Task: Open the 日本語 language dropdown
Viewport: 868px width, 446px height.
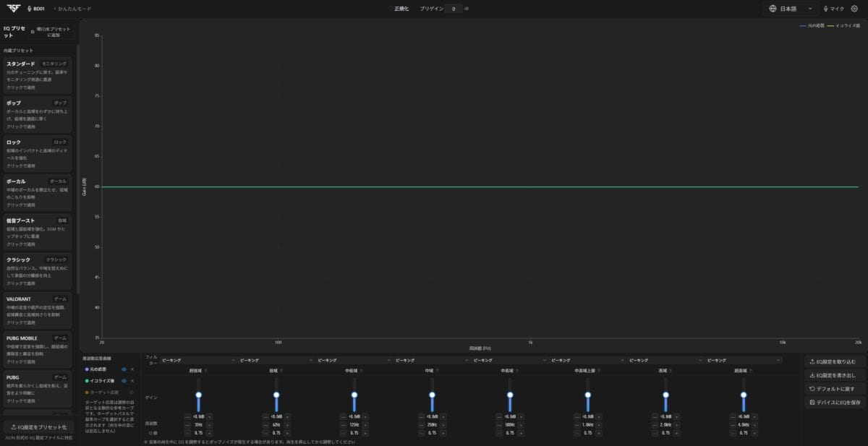Action: (791, 9)
